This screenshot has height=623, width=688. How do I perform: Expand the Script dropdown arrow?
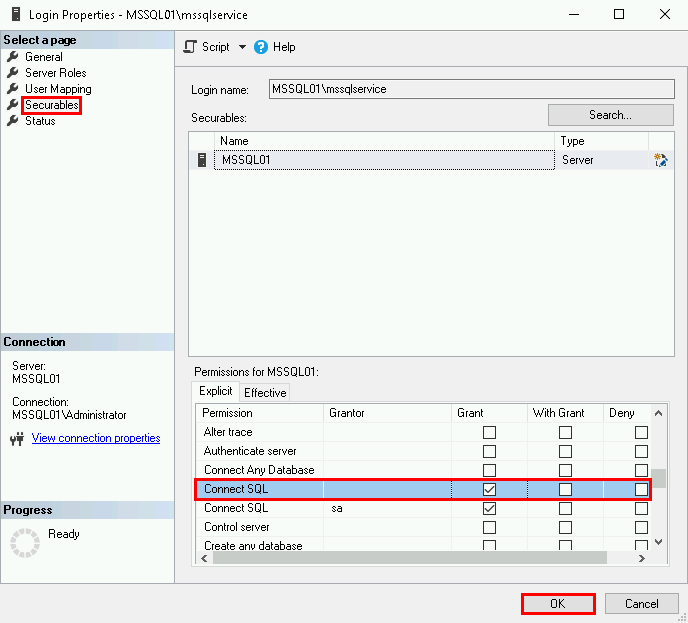click(242, 47)
